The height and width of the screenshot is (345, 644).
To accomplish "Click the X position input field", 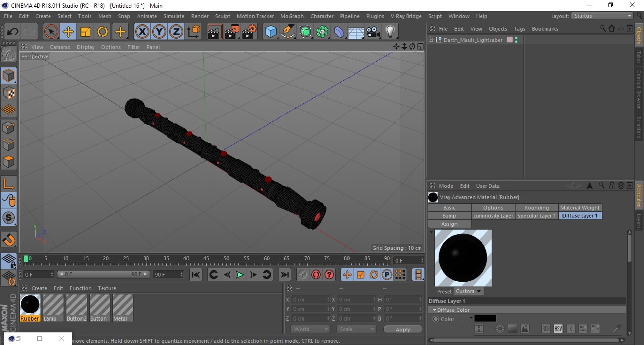I will pyautogui.click(x=311, y=299).
